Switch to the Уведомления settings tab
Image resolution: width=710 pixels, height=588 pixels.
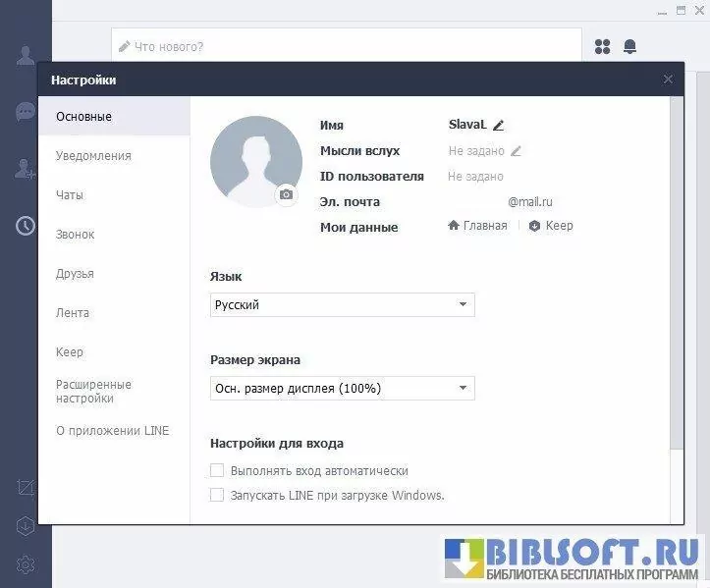93,156
